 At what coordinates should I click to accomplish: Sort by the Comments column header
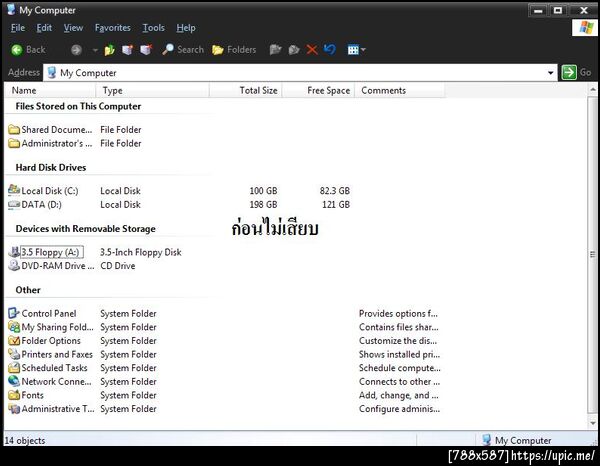(x=400, y=91)
